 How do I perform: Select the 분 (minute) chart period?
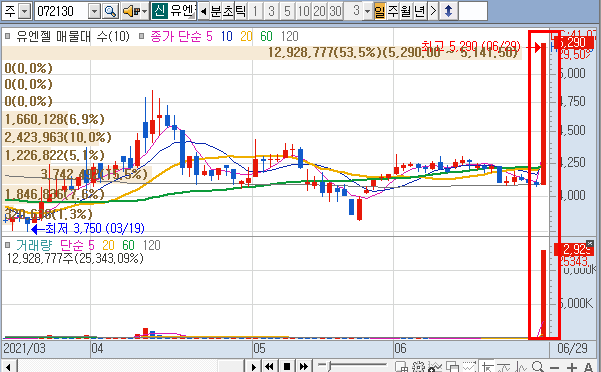216,11
